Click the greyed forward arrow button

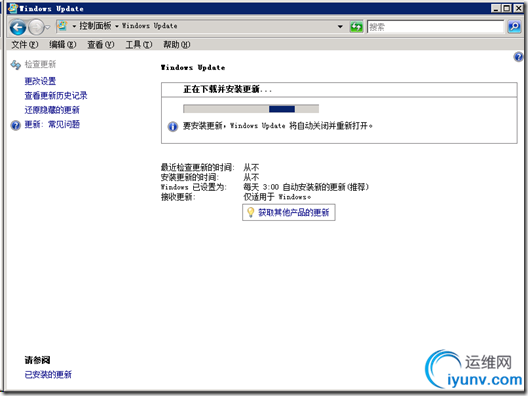pos(36,27)
